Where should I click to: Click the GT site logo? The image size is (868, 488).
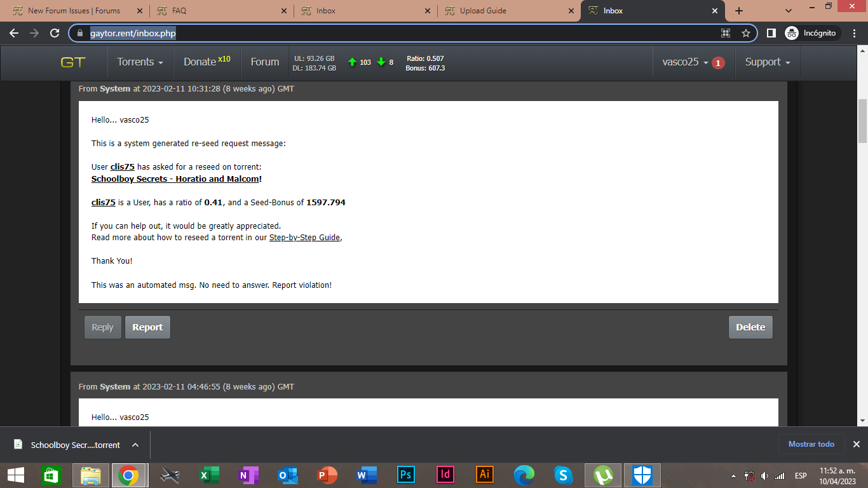click(x=74, y=62)
